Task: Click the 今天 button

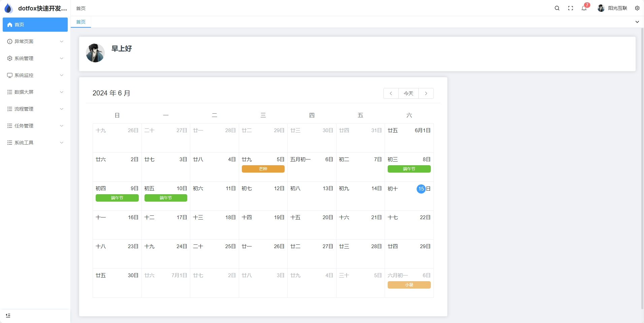Action: click(x=408, y=93)
